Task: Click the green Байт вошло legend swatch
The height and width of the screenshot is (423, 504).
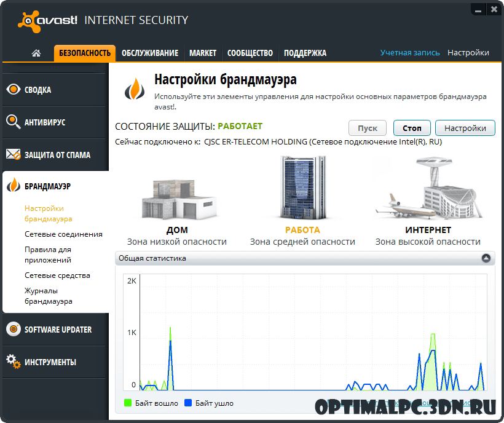Action: pos(128,403)
